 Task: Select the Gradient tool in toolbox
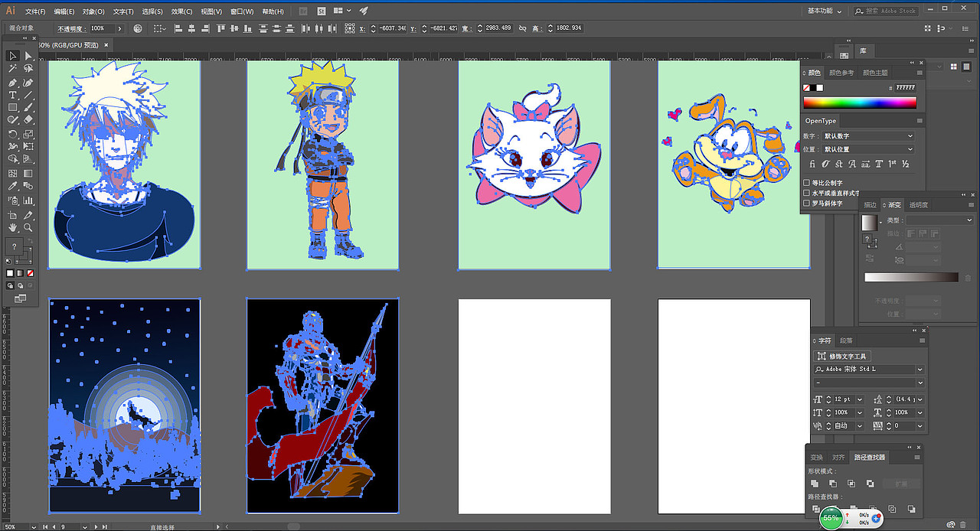coord(28,174)
